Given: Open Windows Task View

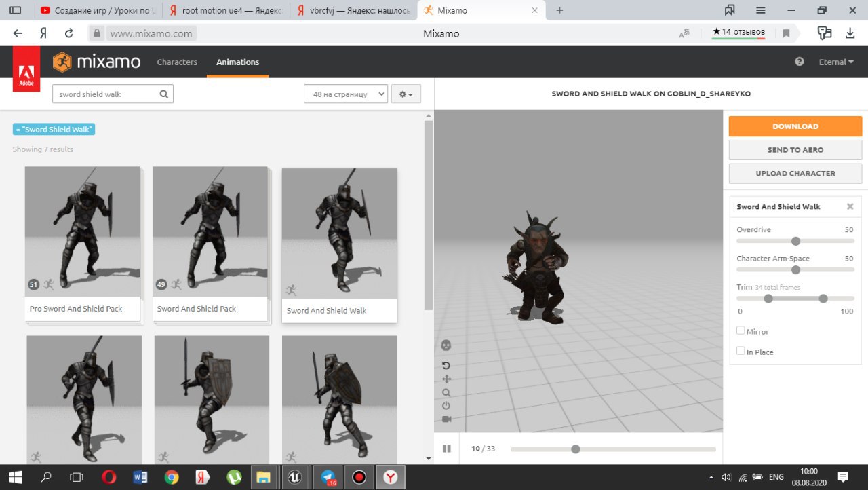Looking at the screenshot, I should pos(77,477).
